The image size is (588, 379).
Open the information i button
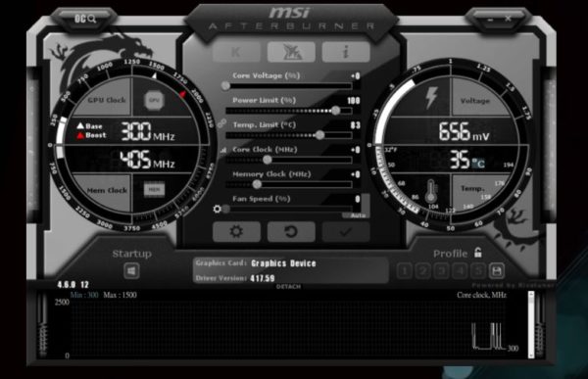point(346,52)
